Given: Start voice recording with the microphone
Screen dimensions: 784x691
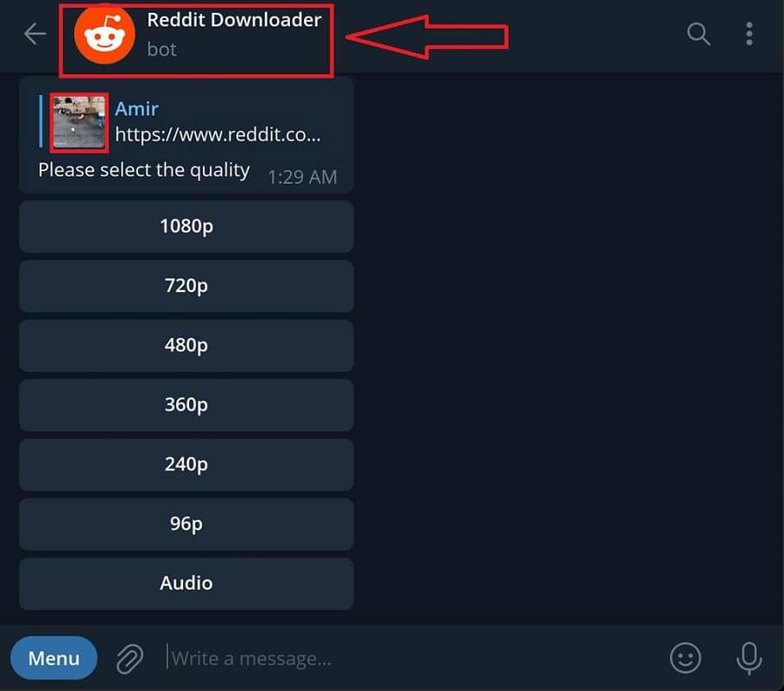Looking at the screenshot, I should (x=749, y=658).
